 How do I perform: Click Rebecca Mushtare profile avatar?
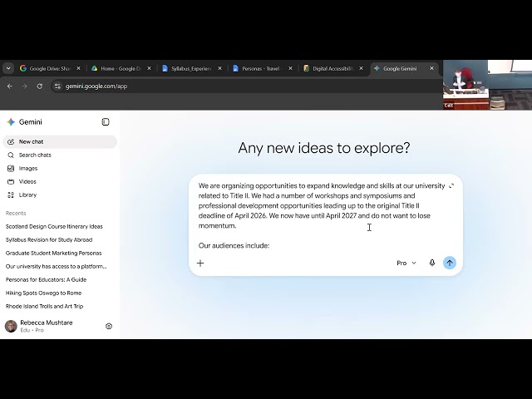(x=11, y=326)
